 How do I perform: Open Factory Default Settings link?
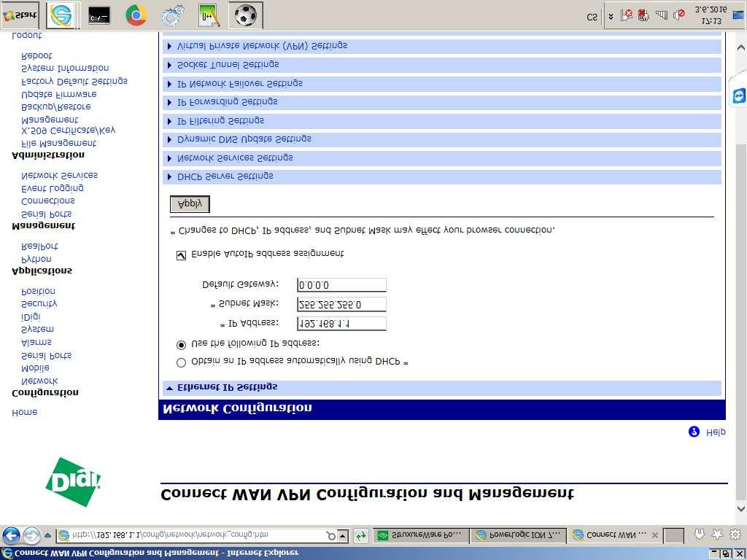tap(74, 82)
